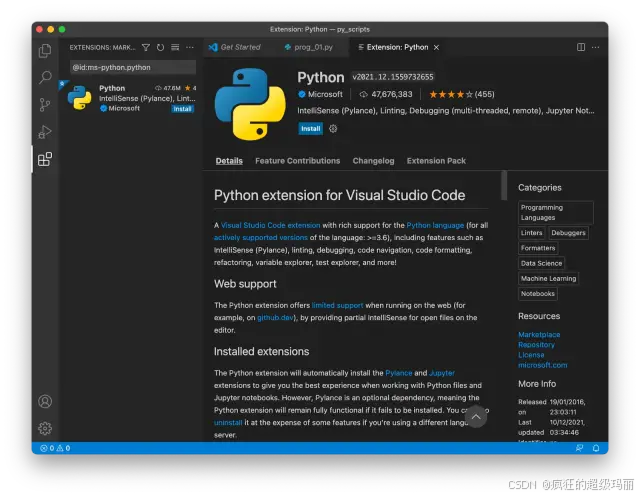
Task: Open the Extension Pack tab
Action: click(x=436, y=161)
